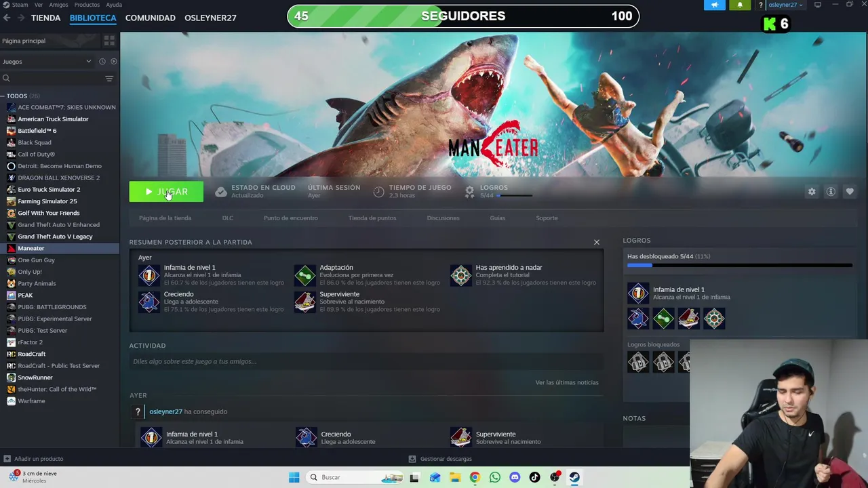Click the achievements progress bar in Logros panel
Image resolution: width=868 pixels, height=488 pixels.
click(740, 266)
